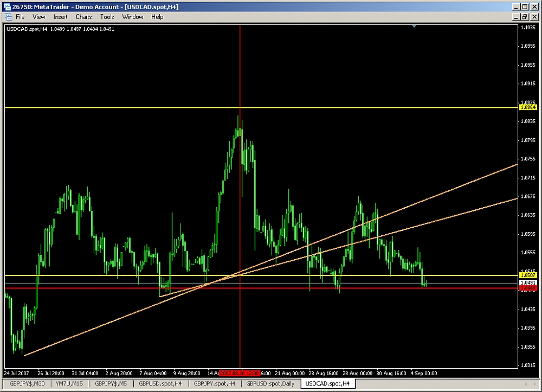This screenshot has height=392, width=542.
Task: Open the Insert menu
Action: click(60, 17)
